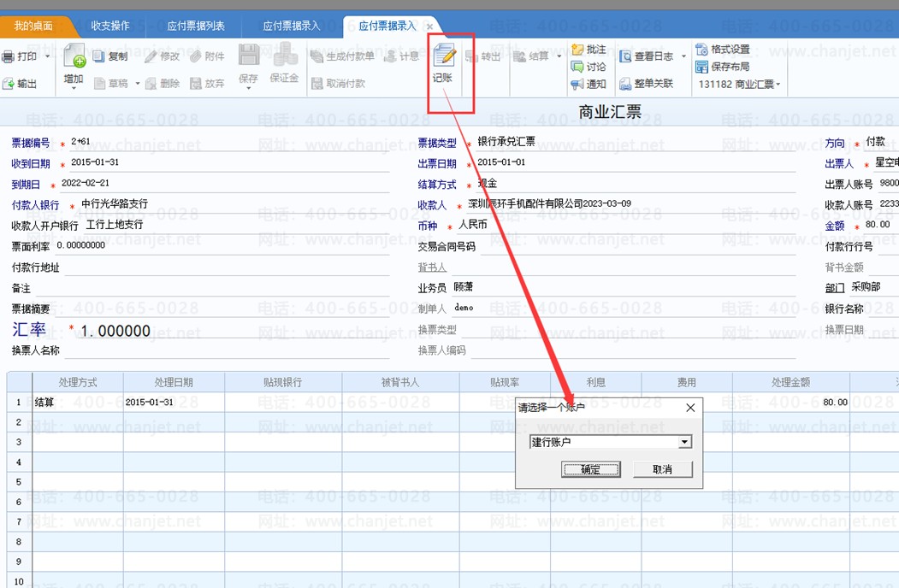Switch to the 应付票据列表 tab
The image size is (899, 588).
pyautogui.click(x=196, y=26)
